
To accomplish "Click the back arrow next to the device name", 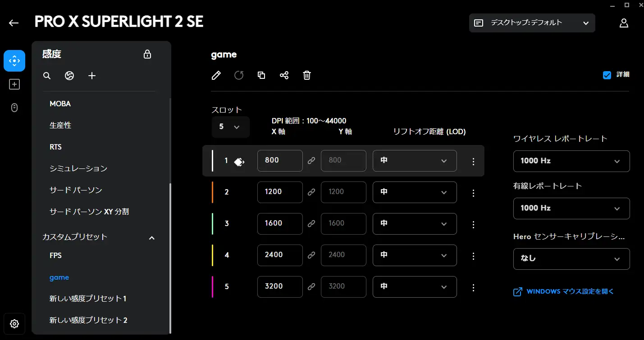I will point(14,23).
